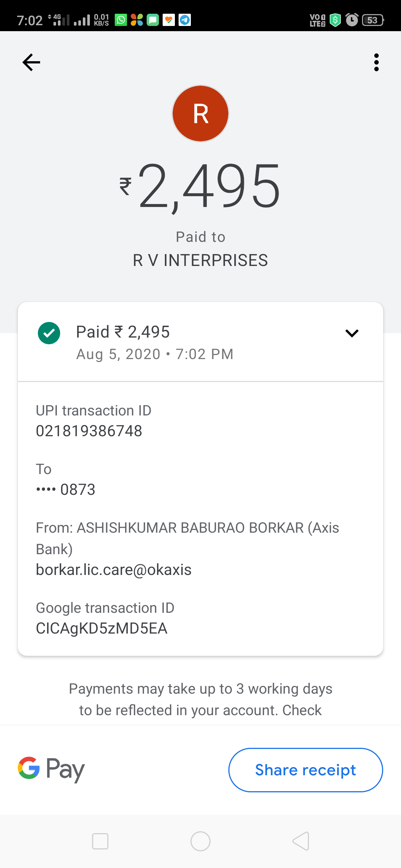Tap the R V INTERPRISES payee name

(200, 260)
